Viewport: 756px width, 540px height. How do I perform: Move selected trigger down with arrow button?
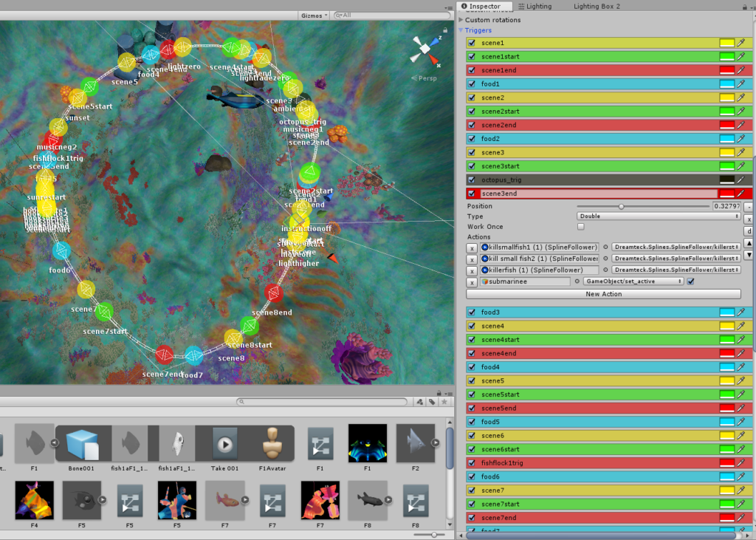tap(749, 255)
